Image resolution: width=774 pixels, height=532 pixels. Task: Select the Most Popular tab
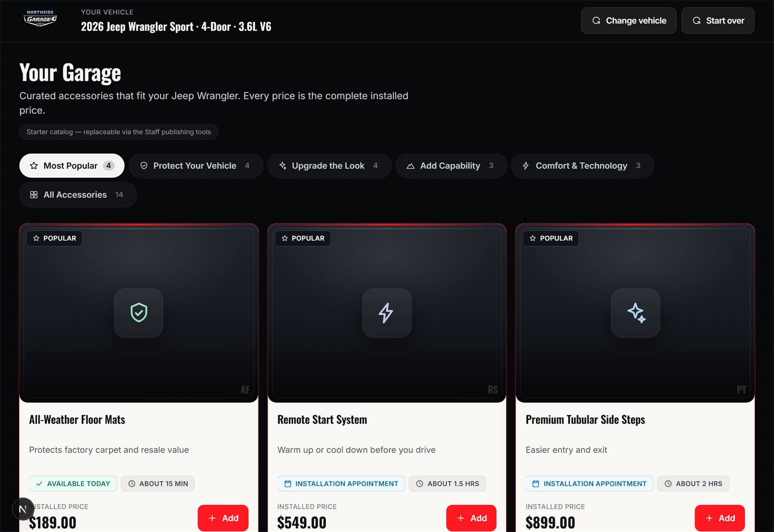[x=72, y=165]
